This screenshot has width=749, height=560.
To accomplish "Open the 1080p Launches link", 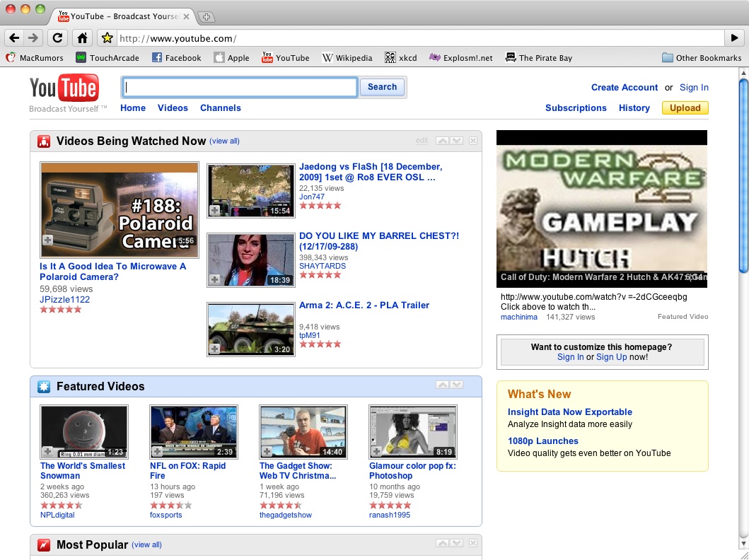I will (x=543, y=441).
